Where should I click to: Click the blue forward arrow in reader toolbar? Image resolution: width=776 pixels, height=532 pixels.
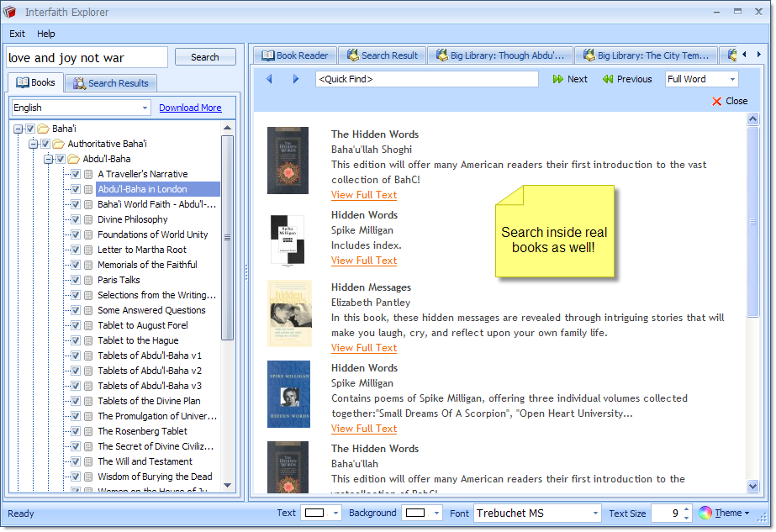(x=296, y=79)
